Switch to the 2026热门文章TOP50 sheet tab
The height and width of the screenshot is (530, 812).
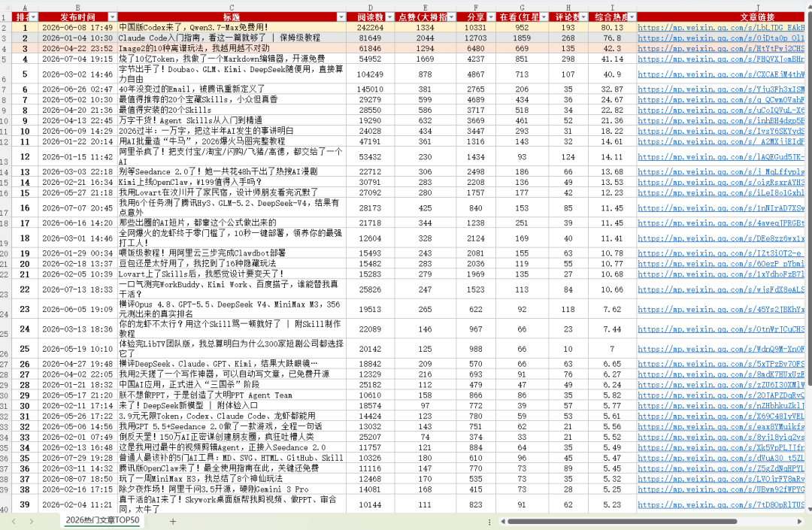click(x=102, y=520)
